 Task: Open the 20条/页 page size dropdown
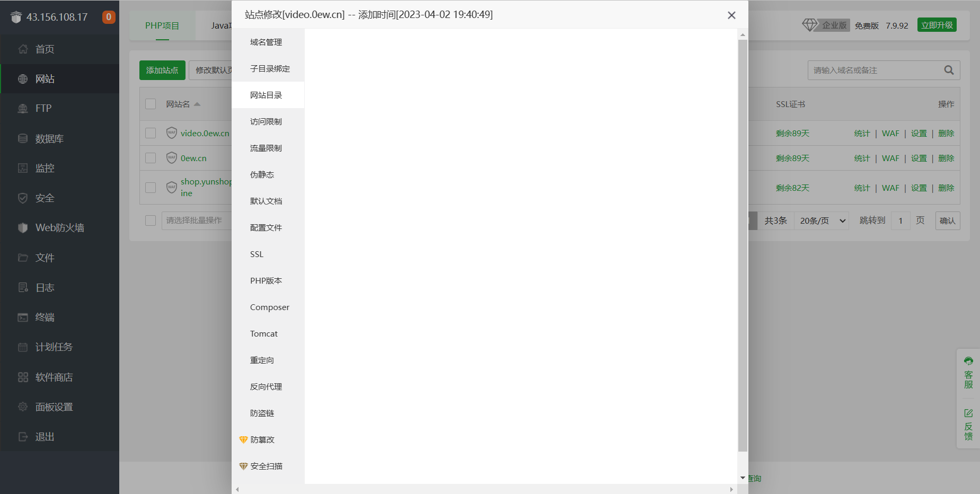[x=822, y=220]
